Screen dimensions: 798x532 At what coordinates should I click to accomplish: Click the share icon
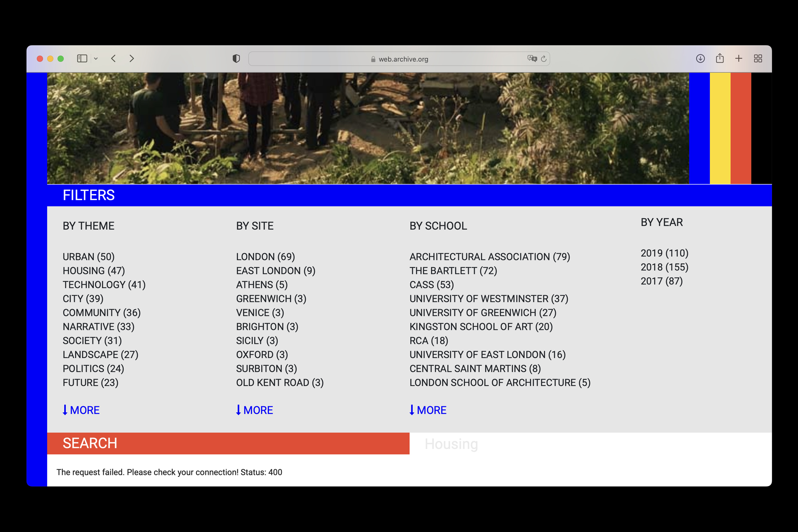(720, 59)
